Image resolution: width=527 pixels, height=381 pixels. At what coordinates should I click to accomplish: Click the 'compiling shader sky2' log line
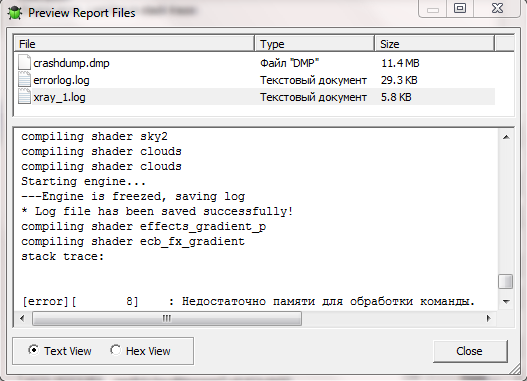click(94, 136)
